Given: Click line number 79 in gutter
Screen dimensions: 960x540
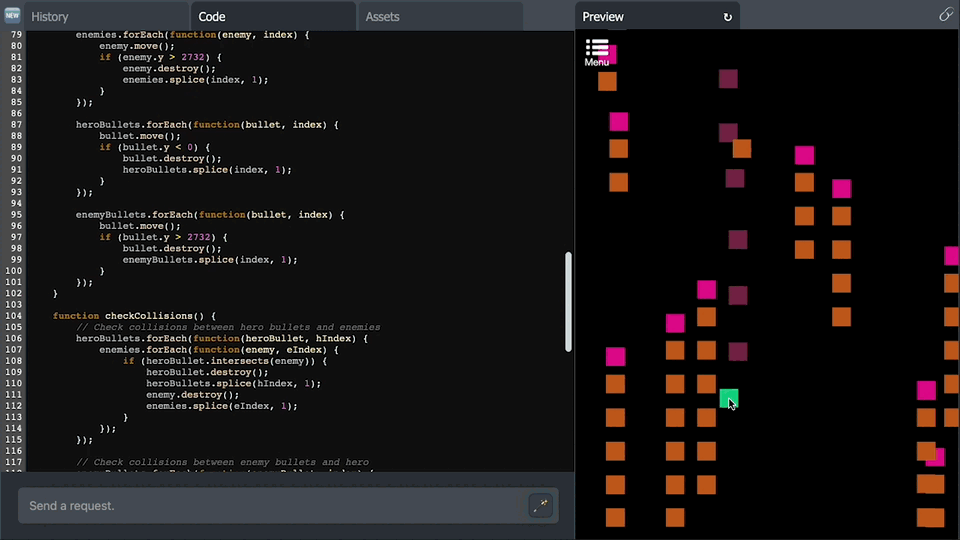Looking at the screenshot, I should point(17,35).
